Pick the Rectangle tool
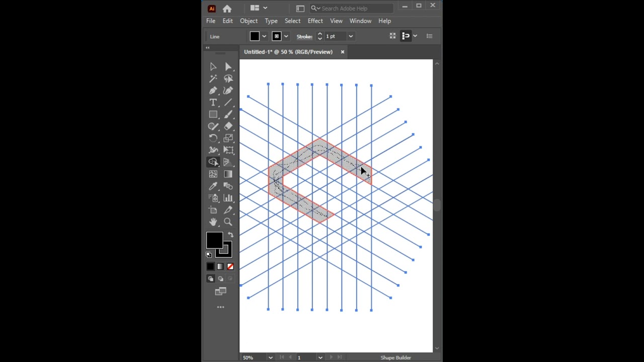The height and width of the screenshot is (362, 644). point(213,115)
